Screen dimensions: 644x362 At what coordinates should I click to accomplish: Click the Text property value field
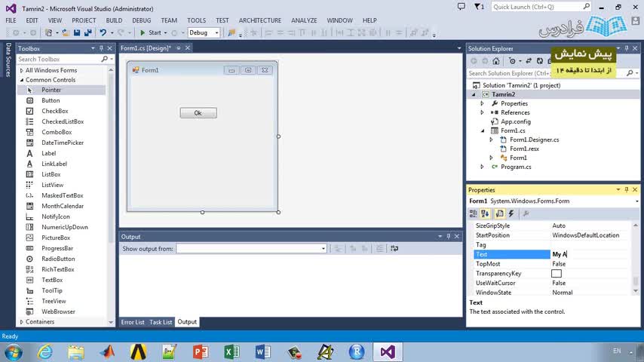590,254
